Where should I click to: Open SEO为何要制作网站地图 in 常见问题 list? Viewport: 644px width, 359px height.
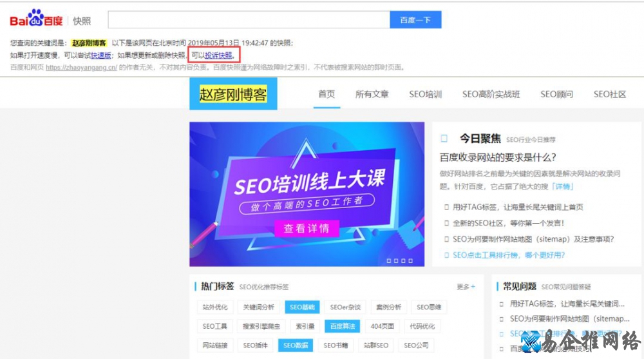[569, 318]
